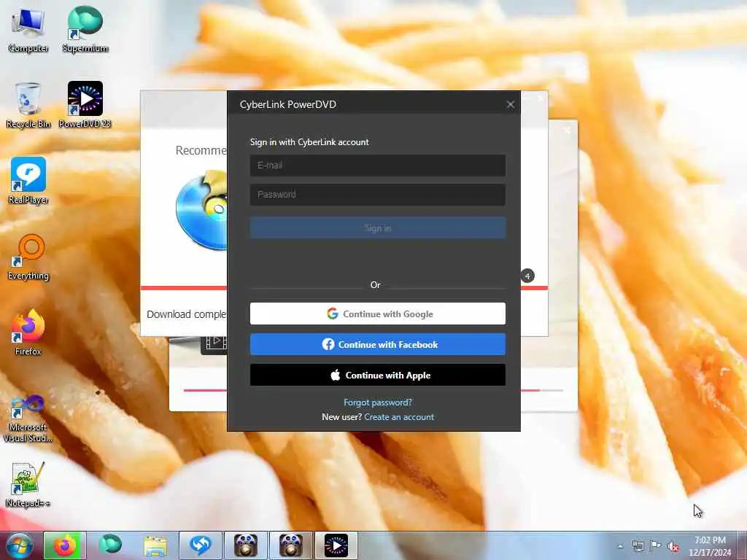
Task: Select the Recycle Bin icon
Action: click(x=28, y=105)
